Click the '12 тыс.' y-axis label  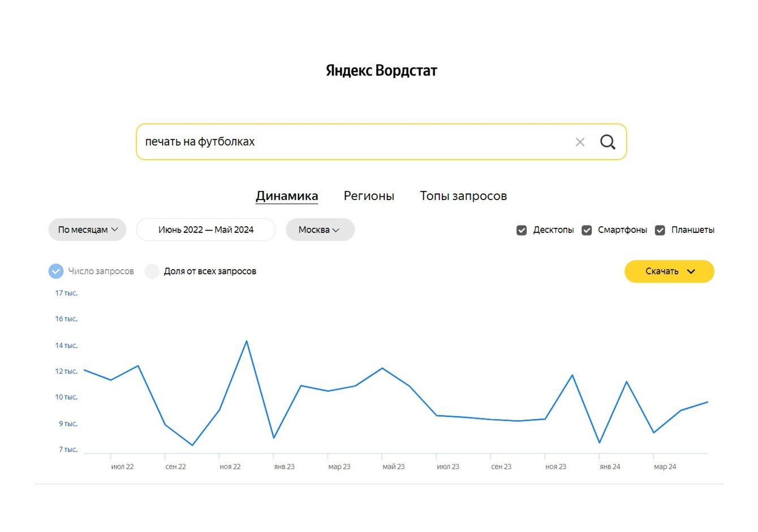coord(66,371)
